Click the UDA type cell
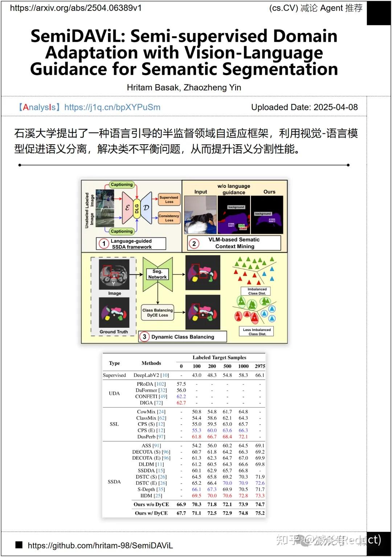 click(x=114, y=393)
